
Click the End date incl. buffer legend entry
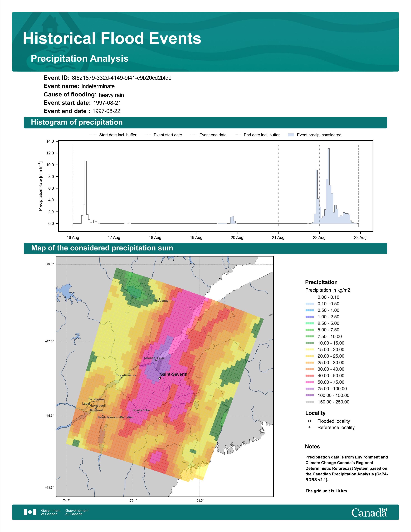257,135
